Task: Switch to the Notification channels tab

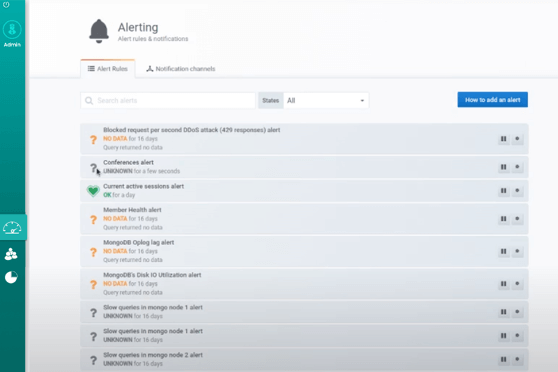Action: [x=181, y=69]
